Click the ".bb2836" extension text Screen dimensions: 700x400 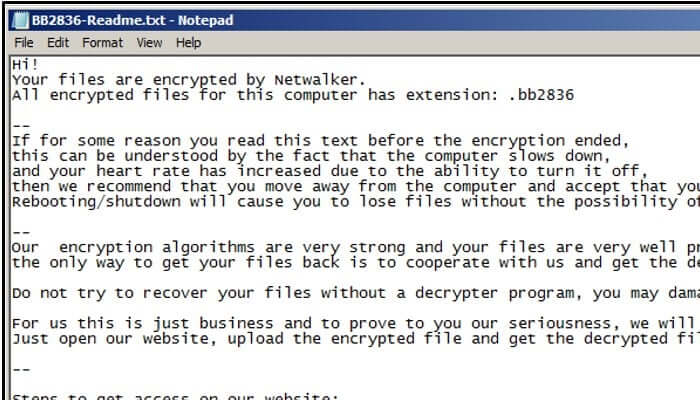click(x=540, y=94)
